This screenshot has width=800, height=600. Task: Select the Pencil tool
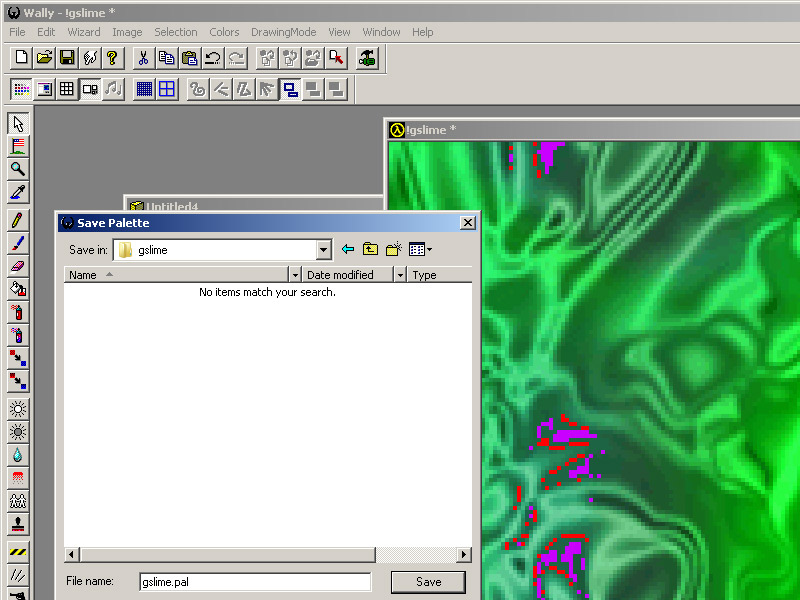18,220
